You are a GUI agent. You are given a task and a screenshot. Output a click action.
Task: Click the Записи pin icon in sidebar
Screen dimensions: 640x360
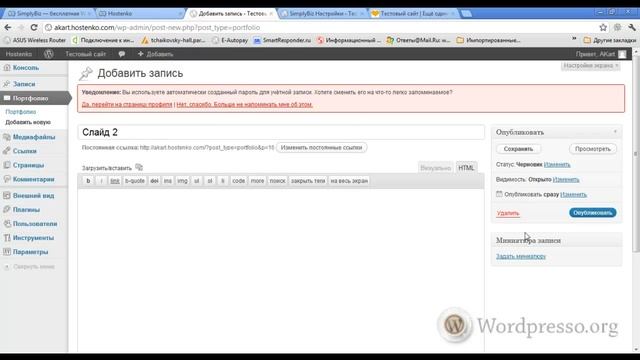point(7,84)
